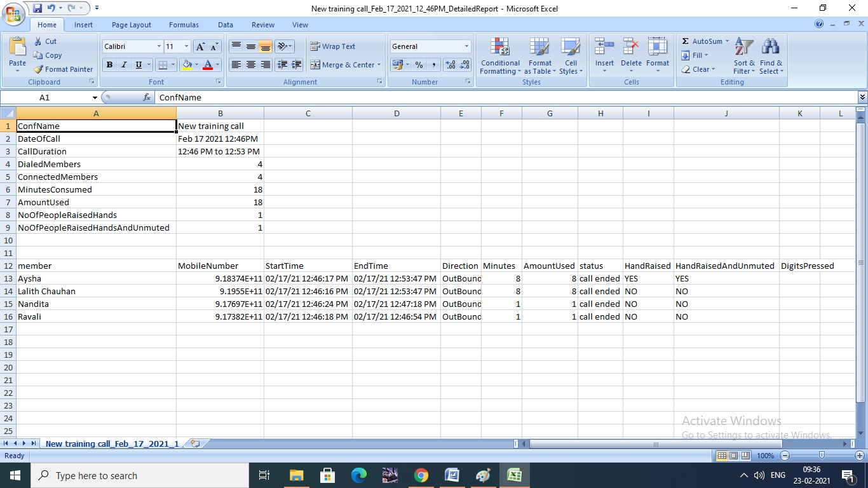This screenshot has width=868, height=488.
Task: Click the Format Painter icon
Action: click(x=39, y=69)
